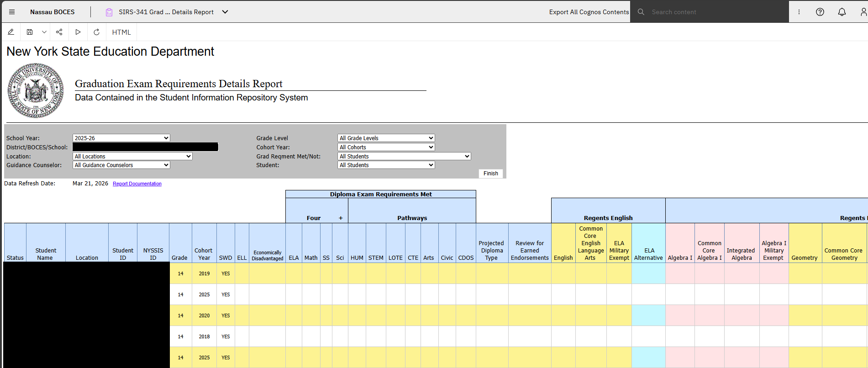Click the share icon
The image size is (868, 368).
59,32
